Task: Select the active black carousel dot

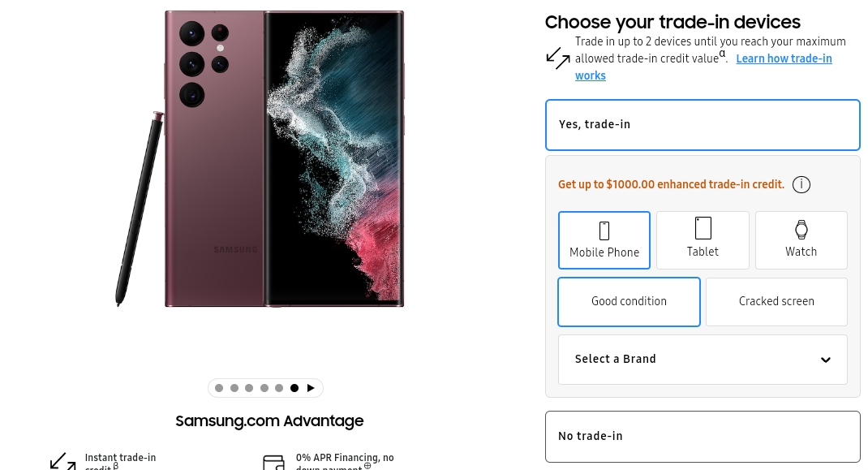Action: (x=294, y=388)
